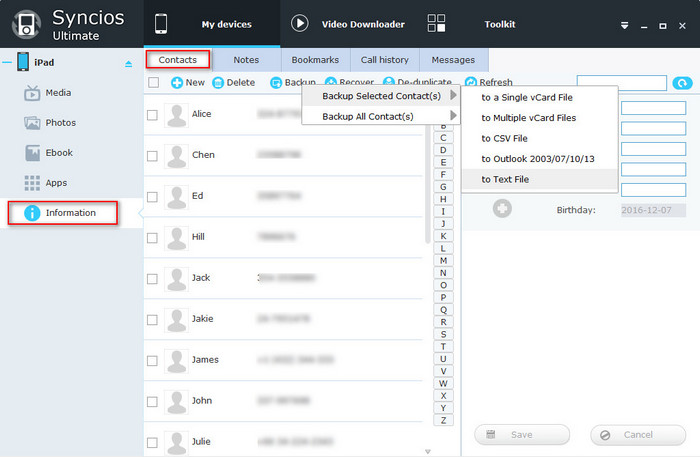The height and width of the screenshot is (457, 700).
Task: Select the Chen contact name
Action: [x=203, y=155]
